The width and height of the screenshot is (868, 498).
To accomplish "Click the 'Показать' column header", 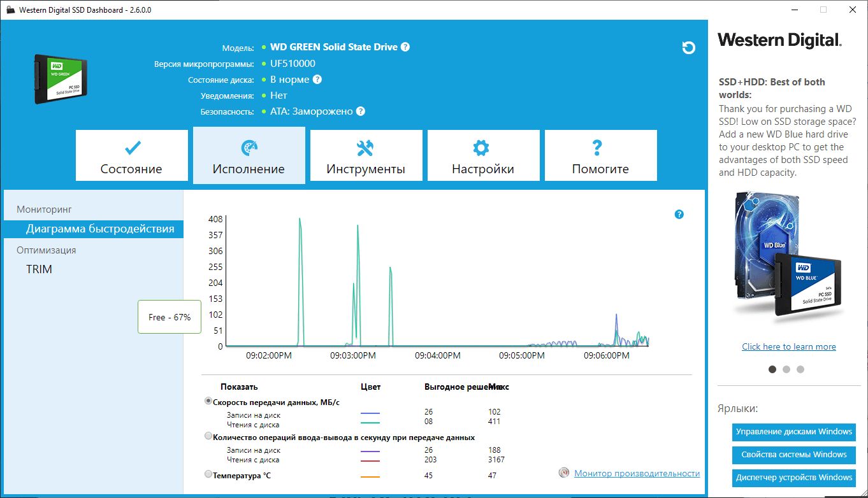I will pos(239,387).
